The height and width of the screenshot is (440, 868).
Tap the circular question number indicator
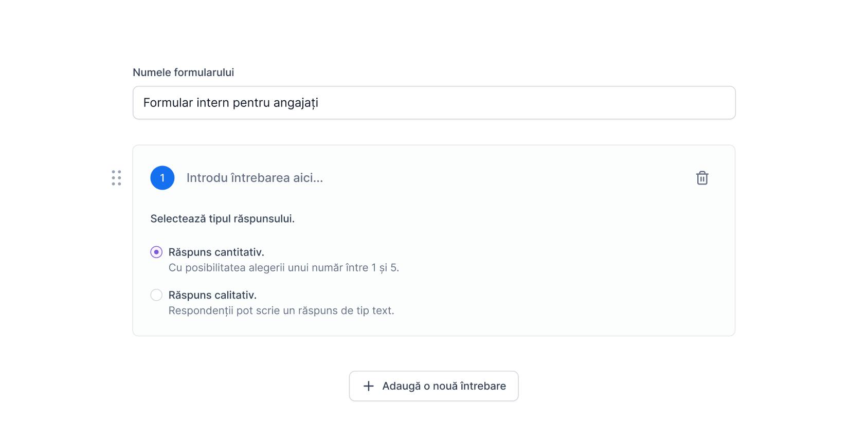[162, 178]
